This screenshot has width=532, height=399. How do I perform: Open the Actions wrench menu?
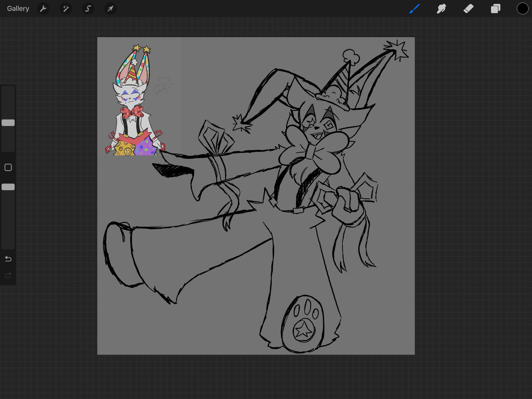(x=43, y=9)
